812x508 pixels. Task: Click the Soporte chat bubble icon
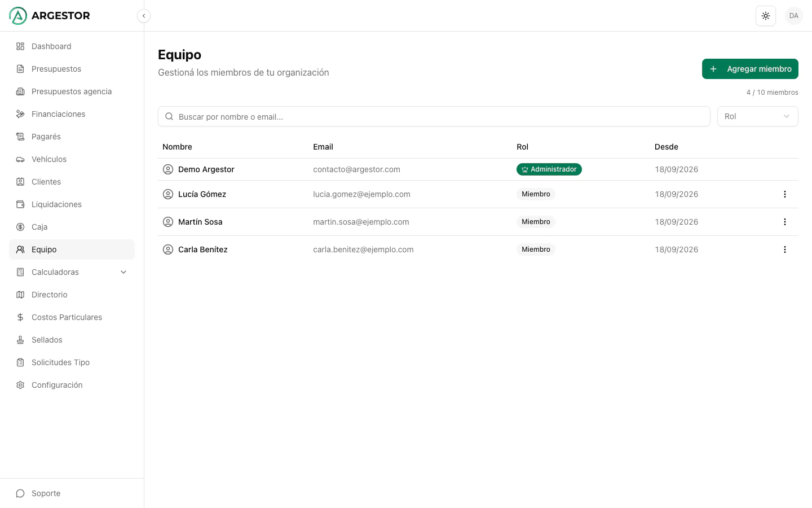click(x=20, y=493)
